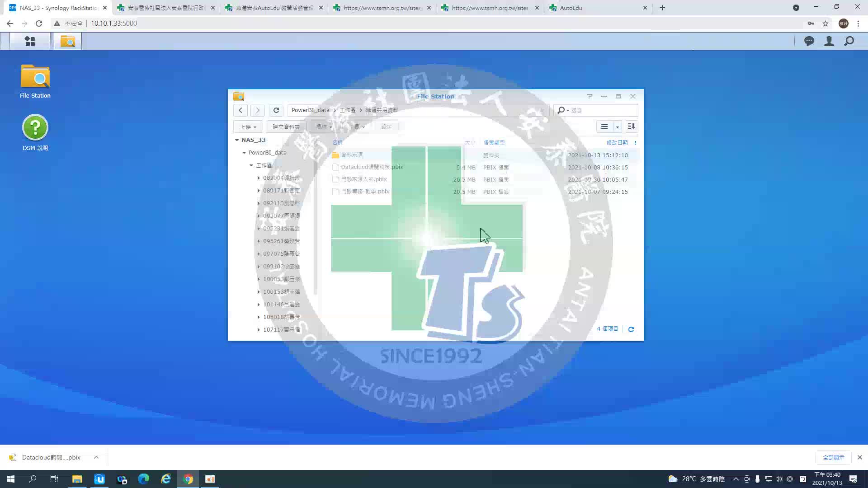This screenshot has height=488, width=868.
Task: Open Internet Explorer from the taskbar
Action: tap(166, 479)
